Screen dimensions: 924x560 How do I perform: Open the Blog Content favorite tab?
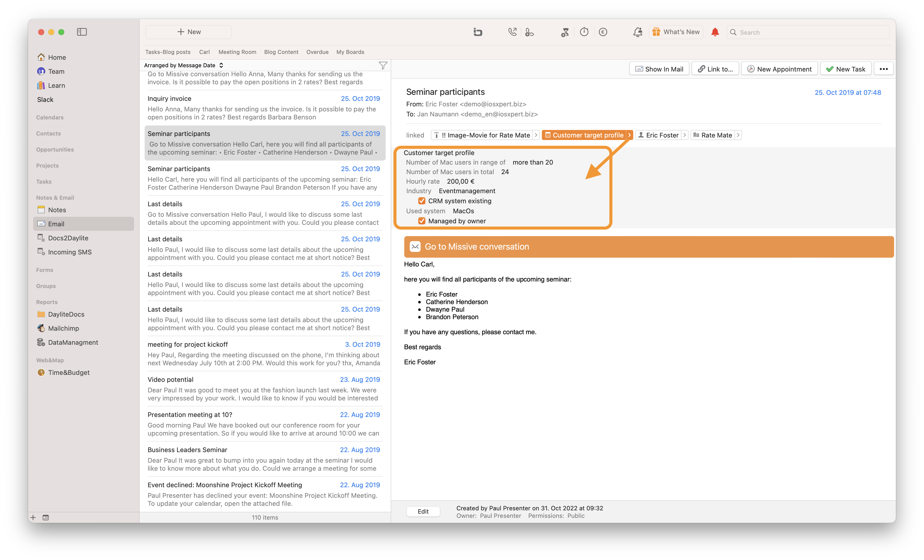[x=281, y=52]
